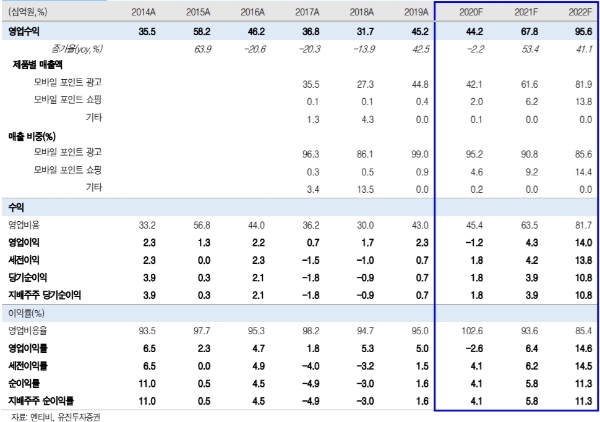Click the 영업수익 row label
The image size is (600, 422).
click(24, 31)
